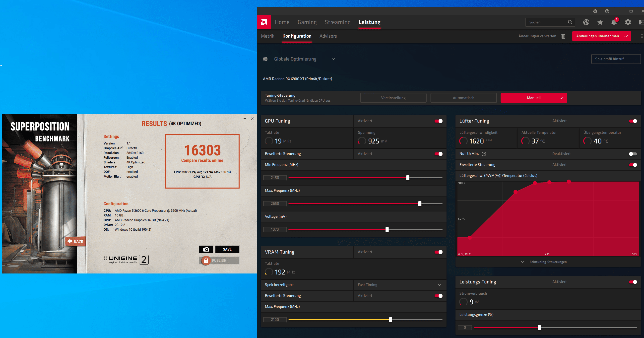Click the Suchen search field
Viewport: 644px width, 338px height.
coord(550,22)
